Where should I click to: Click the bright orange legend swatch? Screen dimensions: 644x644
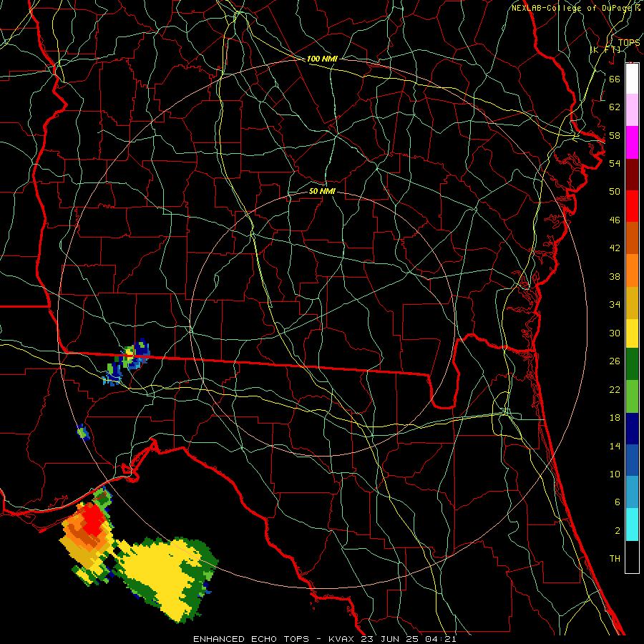pos(632,270)
